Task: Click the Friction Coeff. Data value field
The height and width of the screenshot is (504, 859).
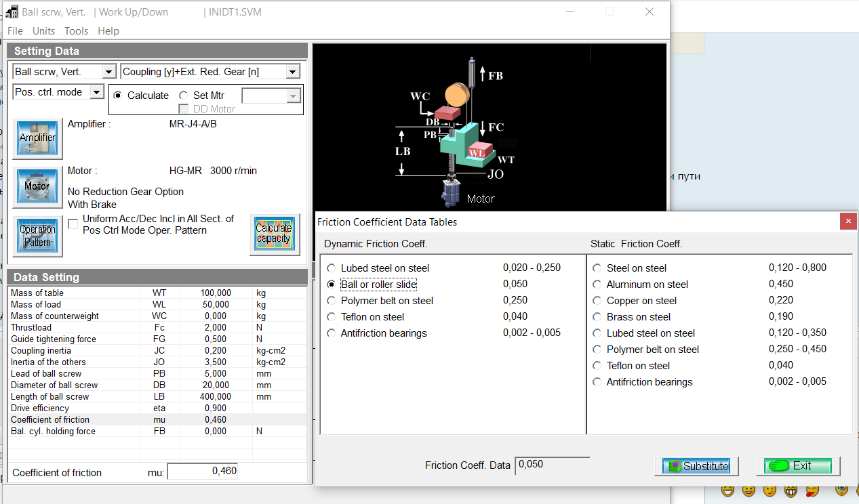Action: (553, 466)
